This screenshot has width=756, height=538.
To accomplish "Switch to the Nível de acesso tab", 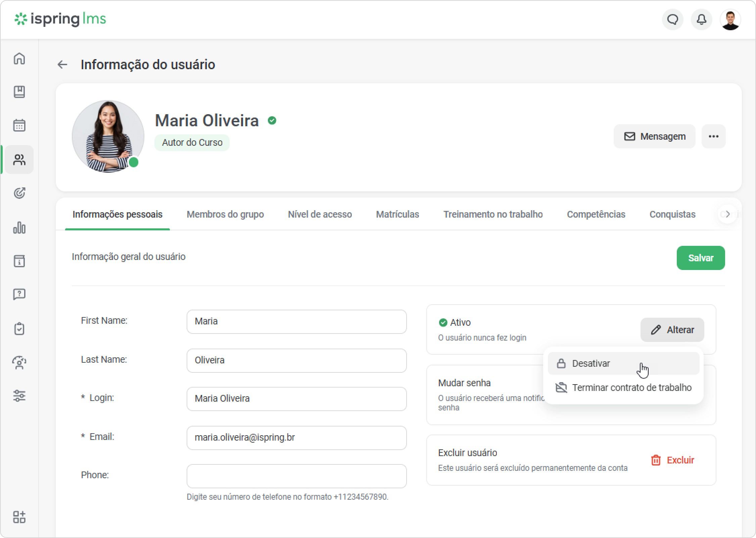I will click(x=320, y=214).
